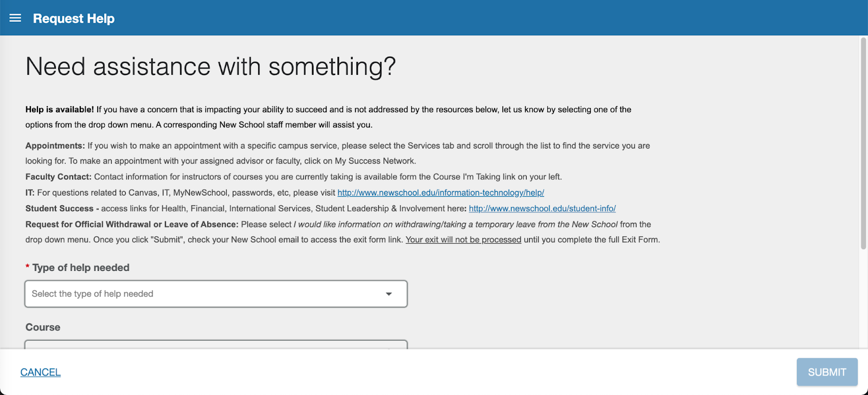Viewport: 868px width, 395px height.
Task: Visit the newschool.edu student-info link
Action: (542, 208)
